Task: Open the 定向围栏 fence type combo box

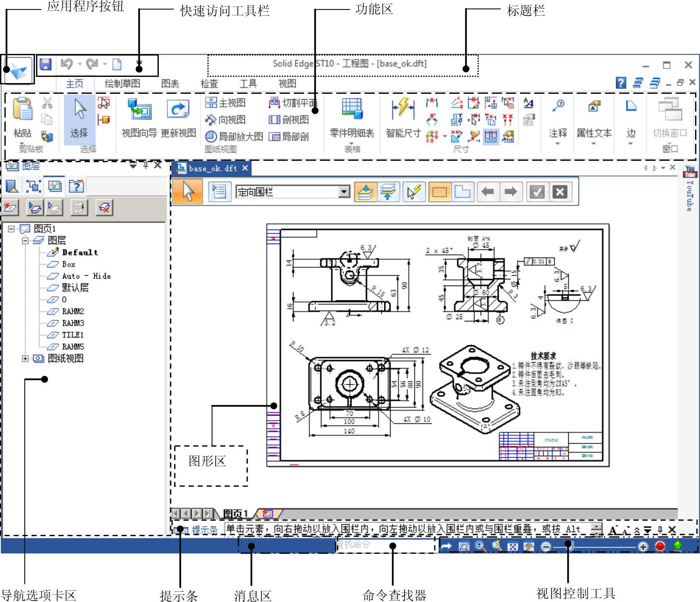Action: pos(293,191)
